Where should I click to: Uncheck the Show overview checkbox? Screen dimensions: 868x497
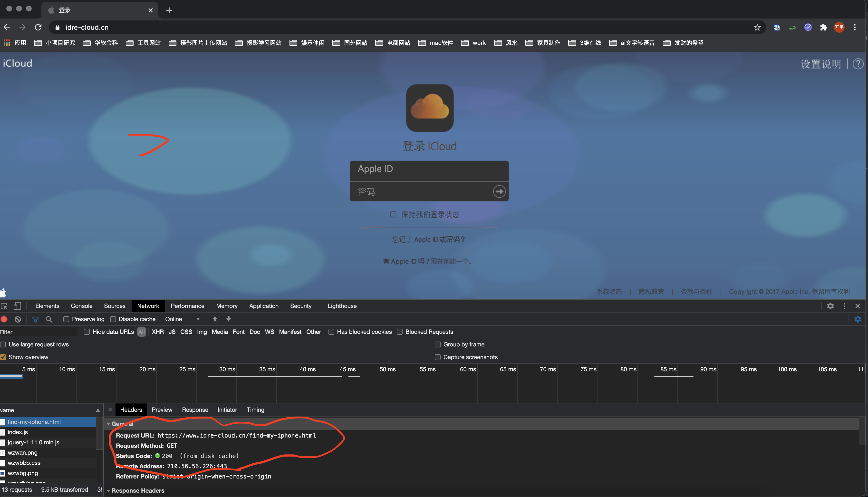(x=3, y=357)
